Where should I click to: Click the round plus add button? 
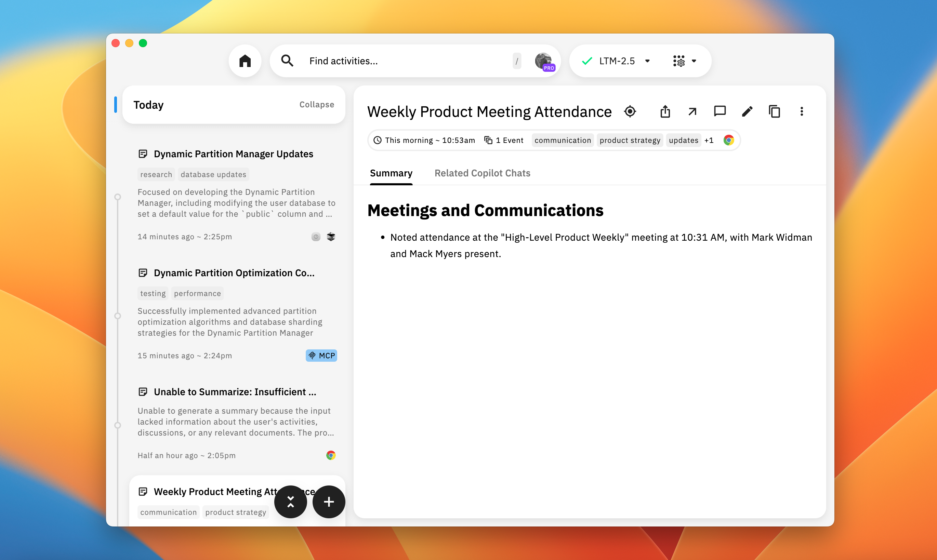pyautogui.click(x=329, y=502)
